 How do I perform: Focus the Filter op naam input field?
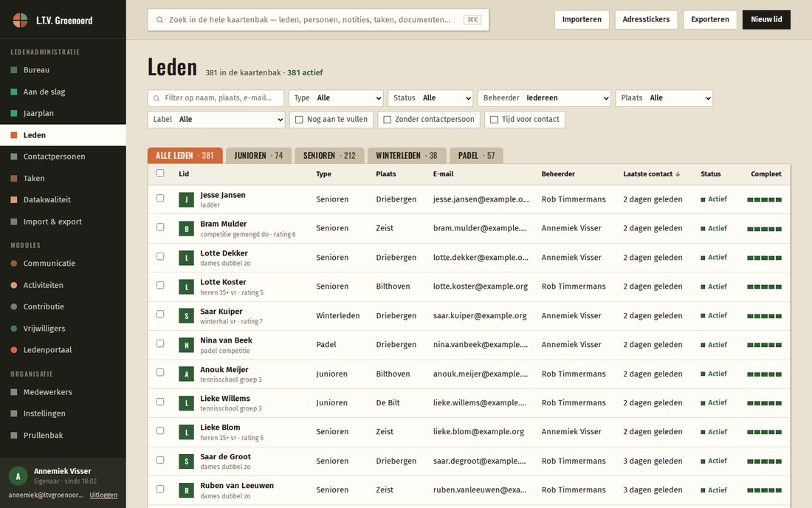tap(216, 98)
